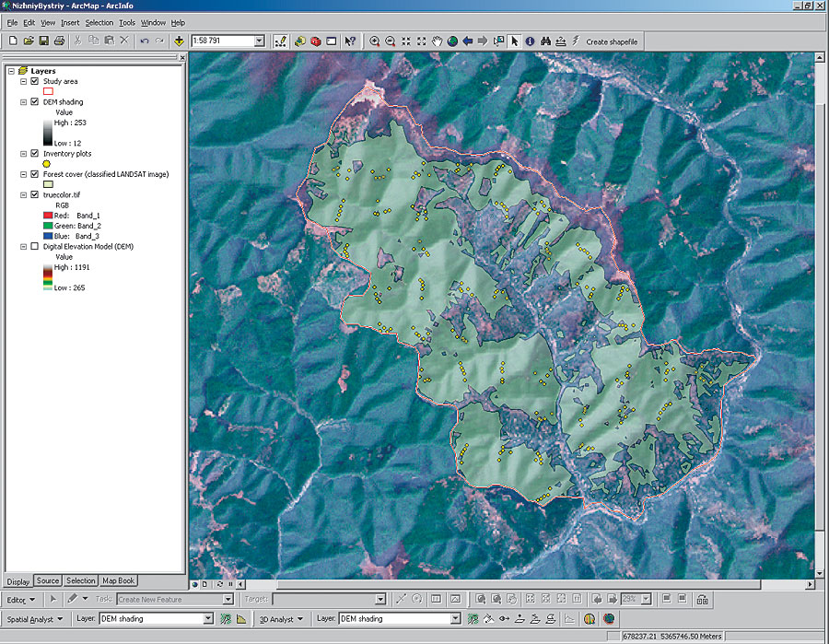Switch to the Source tab
The width and height of the screenshot is (829, 644).
tap(48, 580)
